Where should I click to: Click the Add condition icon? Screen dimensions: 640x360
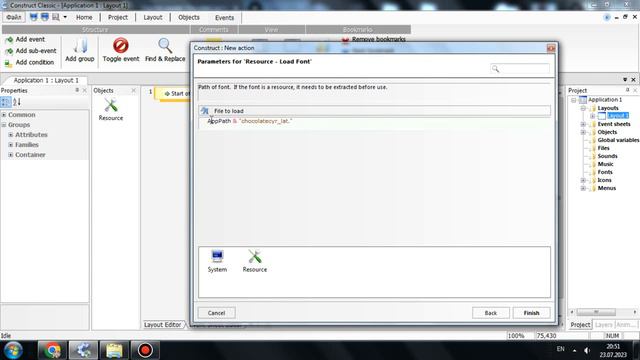[x=8, y=63]
